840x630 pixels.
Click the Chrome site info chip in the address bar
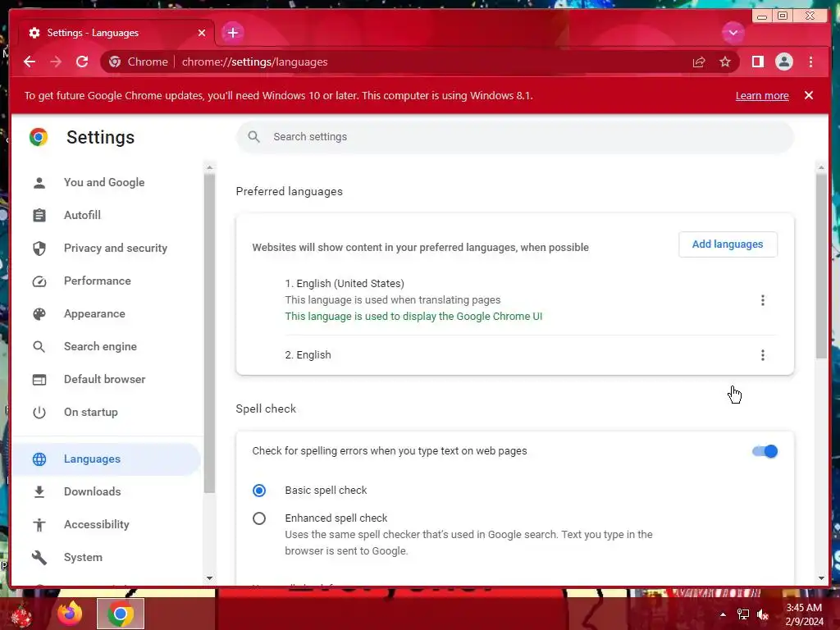[138, 62]
